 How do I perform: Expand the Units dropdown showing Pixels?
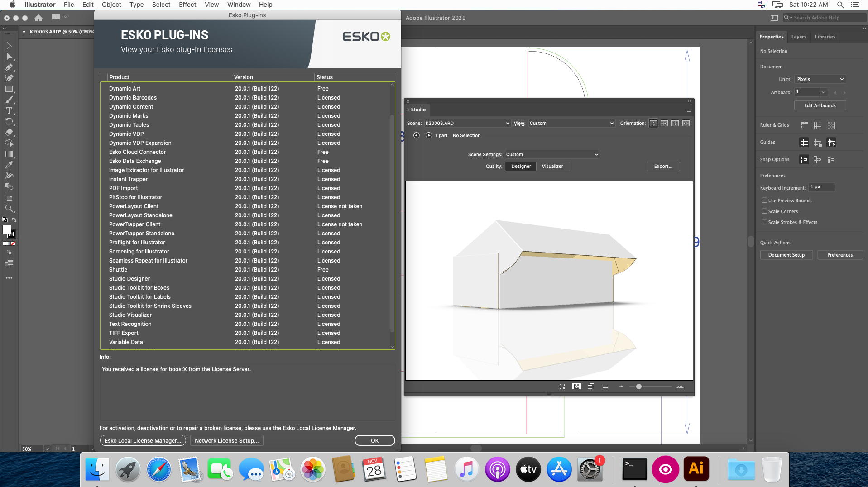(x=820, y=79)
